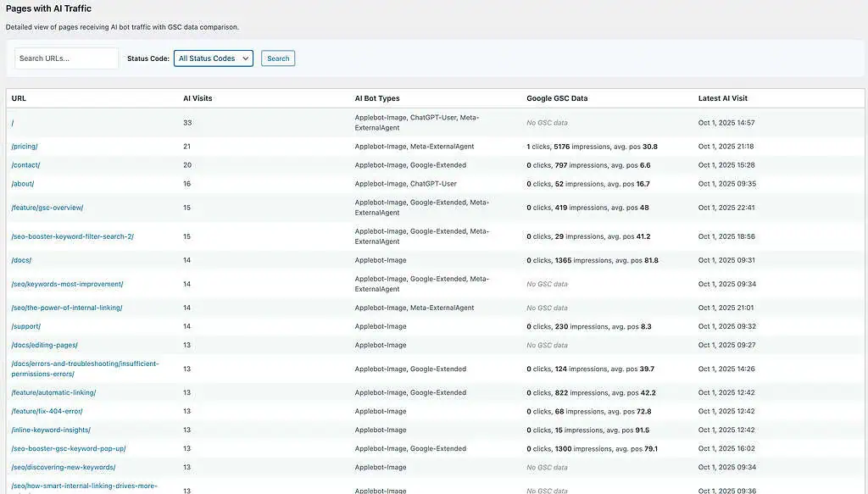Open the /inline-keyword-insights/ link

51,430
